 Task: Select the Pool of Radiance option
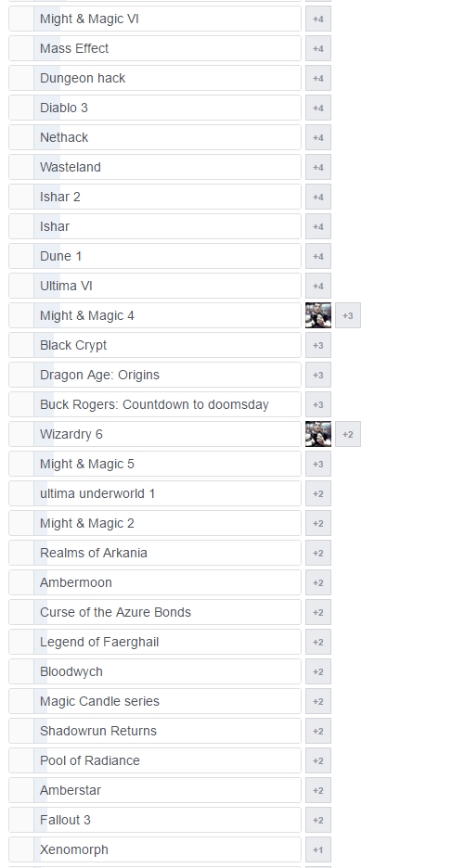click(155, 760)
